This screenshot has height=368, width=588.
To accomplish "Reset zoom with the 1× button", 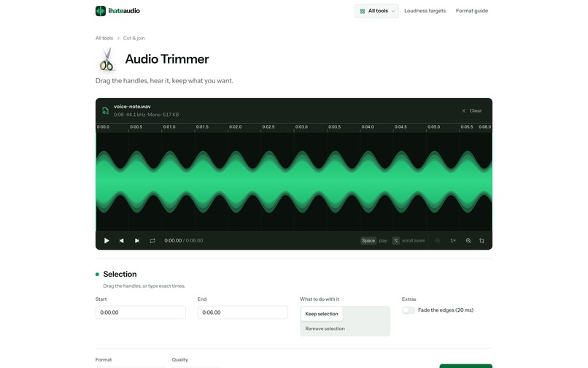I will click(453, 241).
